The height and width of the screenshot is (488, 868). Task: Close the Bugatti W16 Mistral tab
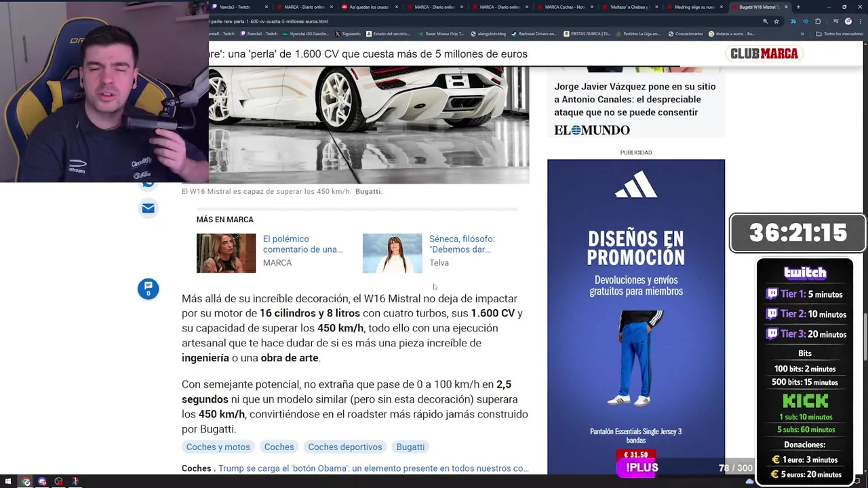787,7
